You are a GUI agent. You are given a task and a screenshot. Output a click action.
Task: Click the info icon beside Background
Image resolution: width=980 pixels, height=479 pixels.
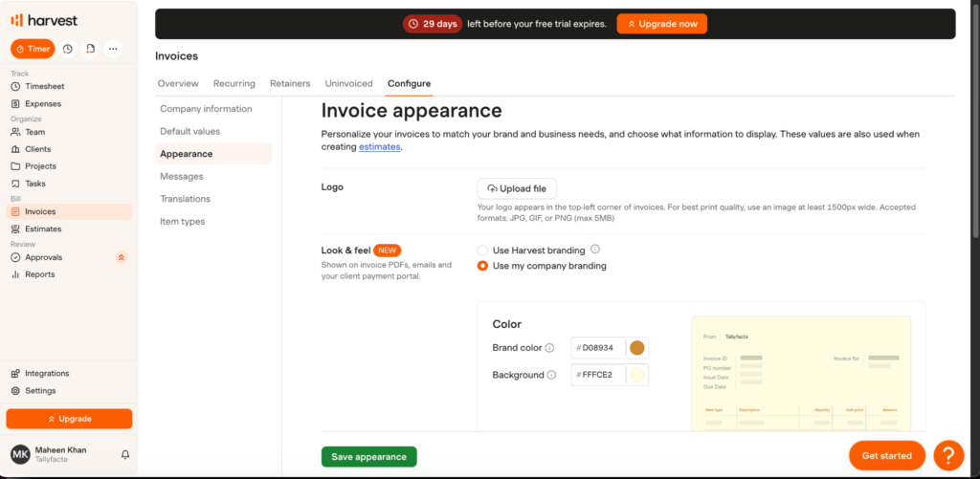pyautogui.click(x=551, y=376)
